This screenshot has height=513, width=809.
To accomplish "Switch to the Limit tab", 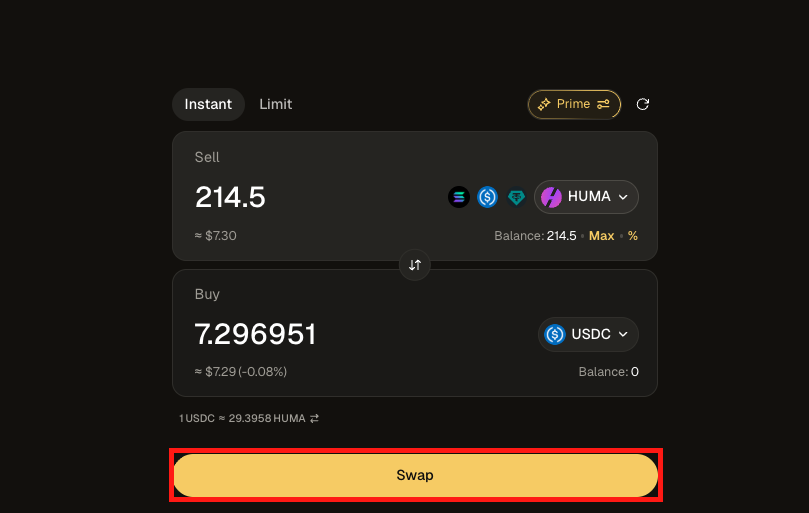I will (275, 104).
